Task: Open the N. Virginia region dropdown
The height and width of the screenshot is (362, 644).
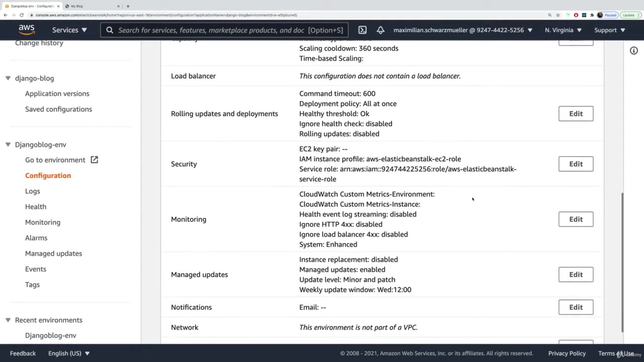Action: tap(563, 30)
